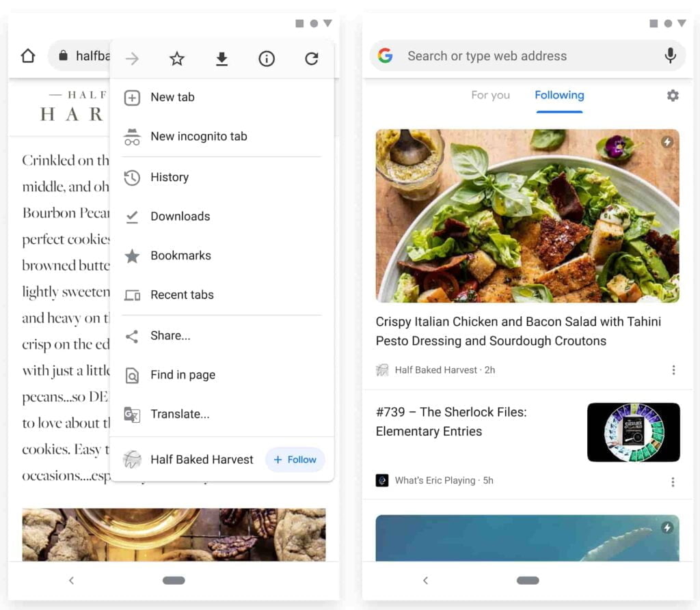This screenshot has height=610, width=700.
Task: Open History from menu
Action: [x=222, y=177]
